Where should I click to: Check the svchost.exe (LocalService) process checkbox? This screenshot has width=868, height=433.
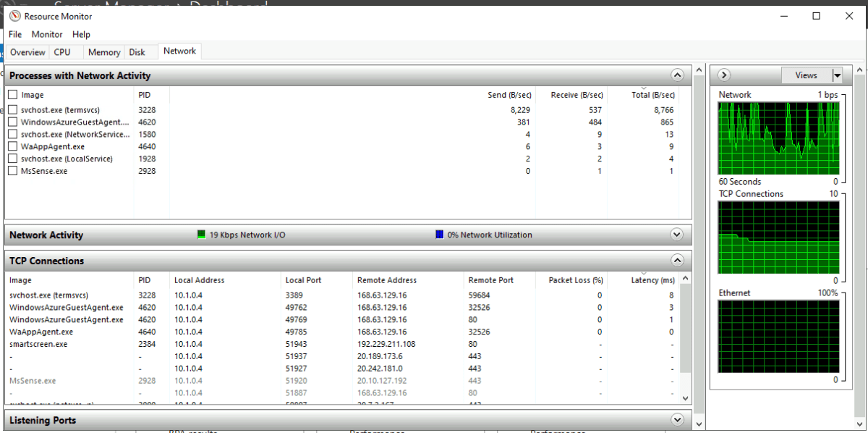13,159
